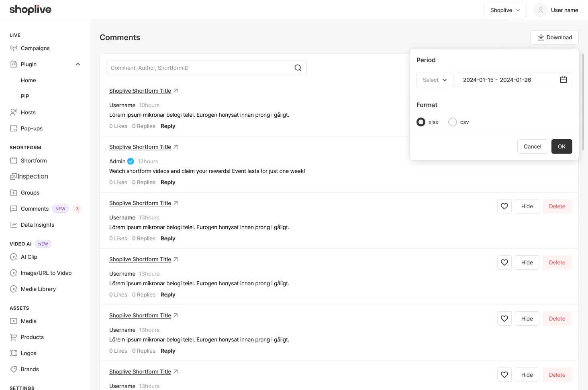Click the Image/URL to Video item
The height and width of the screenshot is (390, 588).
(x=46, y=273)
